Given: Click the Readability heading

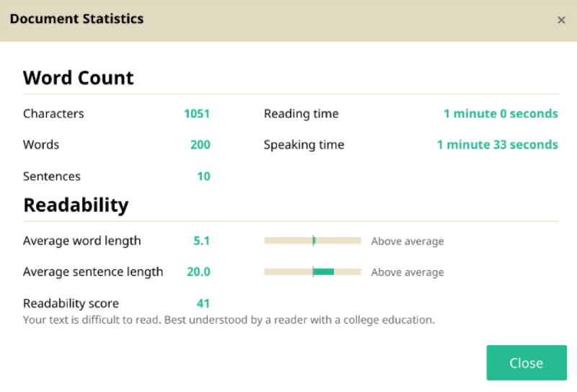Looking at the screenshot, I should 76,205.
